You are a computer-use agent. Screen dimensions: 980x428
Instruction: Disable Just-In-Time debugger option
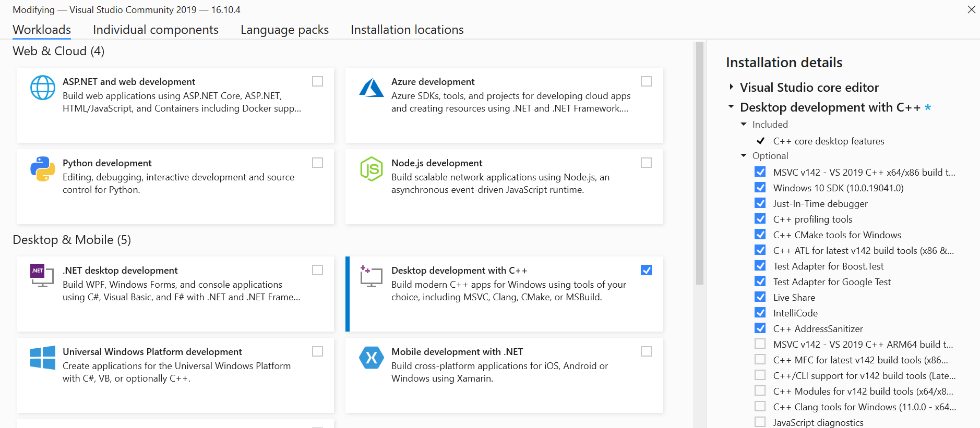[x=760, y=203]
